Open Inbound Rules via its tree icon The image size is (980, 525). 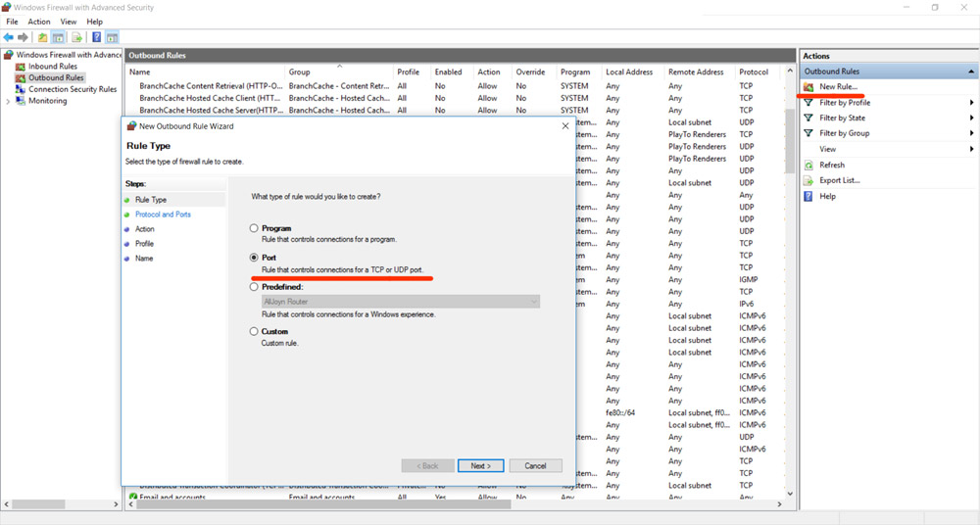21,67
